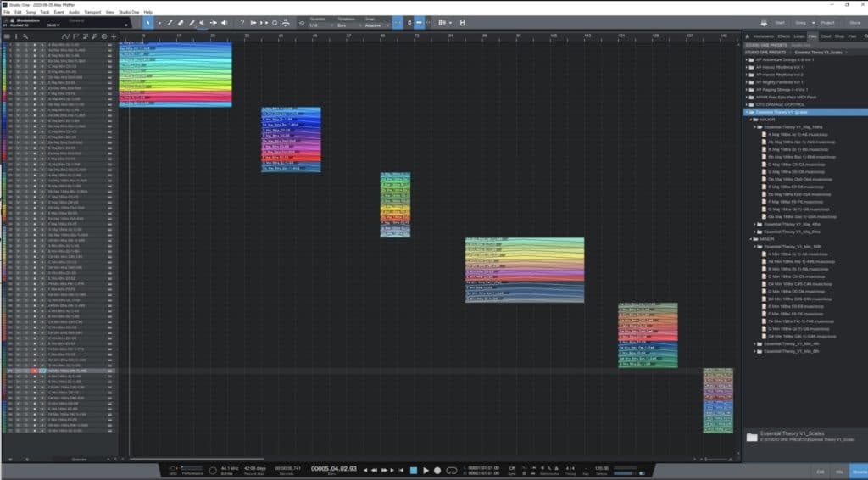The height and width of the screenshot is (480, 868).
Task: Open the Snap mode Adaptive dropdown
Action: pyautogui.click(x=376, y=25)
